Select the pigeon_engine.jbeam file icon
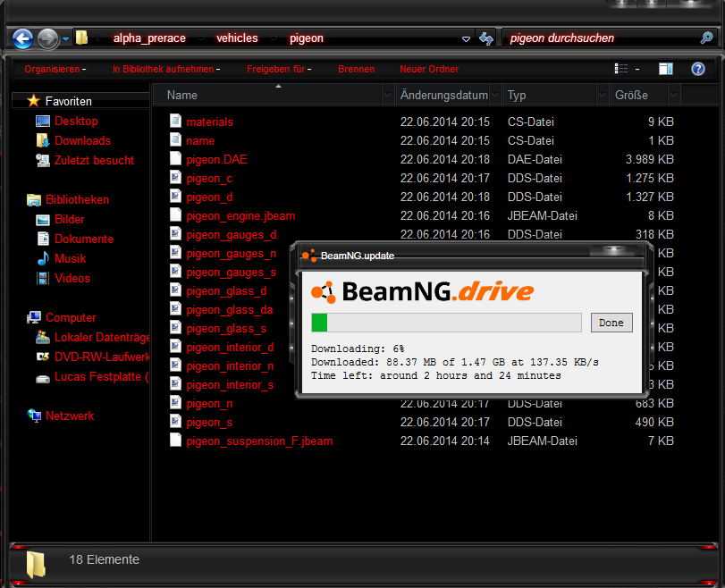The width and height of the screenshot is (725, 588). tap(175, 215)
